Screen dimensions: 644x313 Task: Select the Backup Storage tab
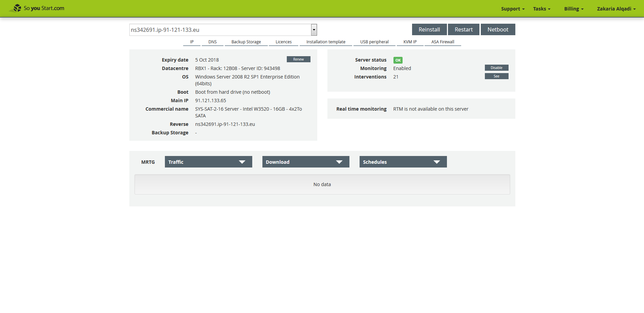[x=246, y=42]
